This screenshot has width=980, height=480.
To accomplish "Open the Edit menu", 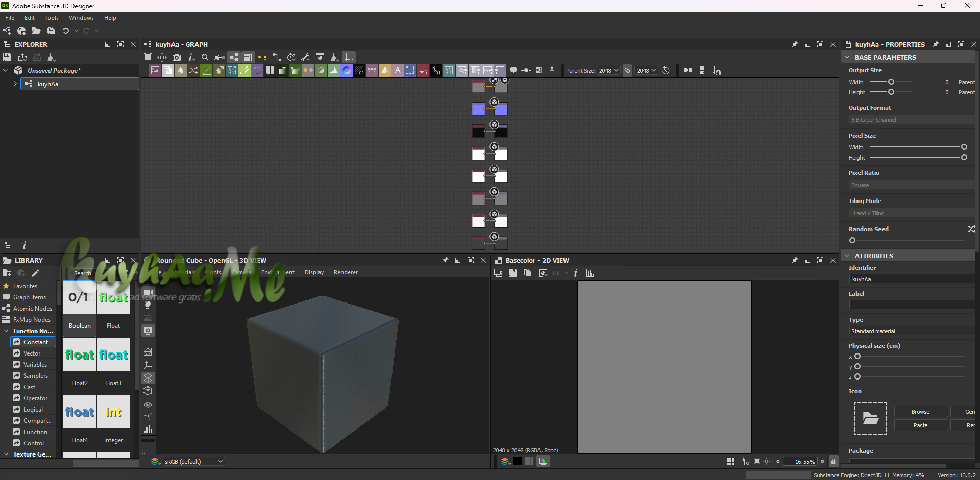I will pos(30,18).
